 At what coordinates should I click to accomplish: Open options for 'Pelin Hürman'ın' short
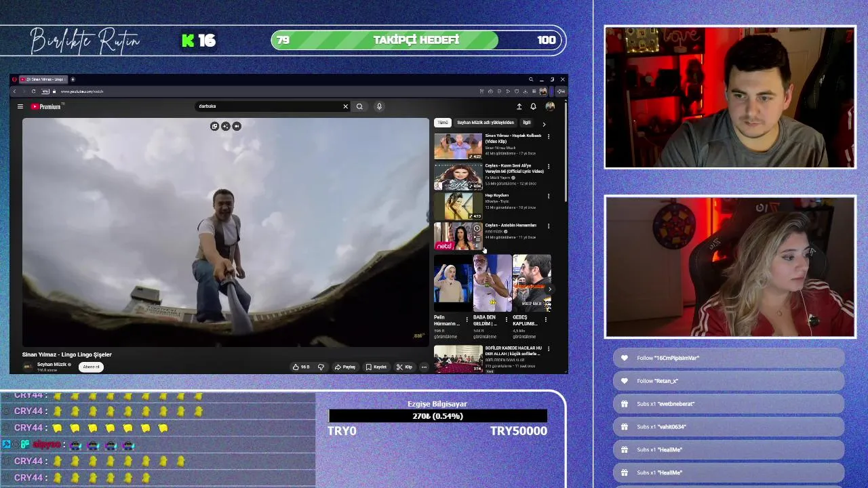467,319
